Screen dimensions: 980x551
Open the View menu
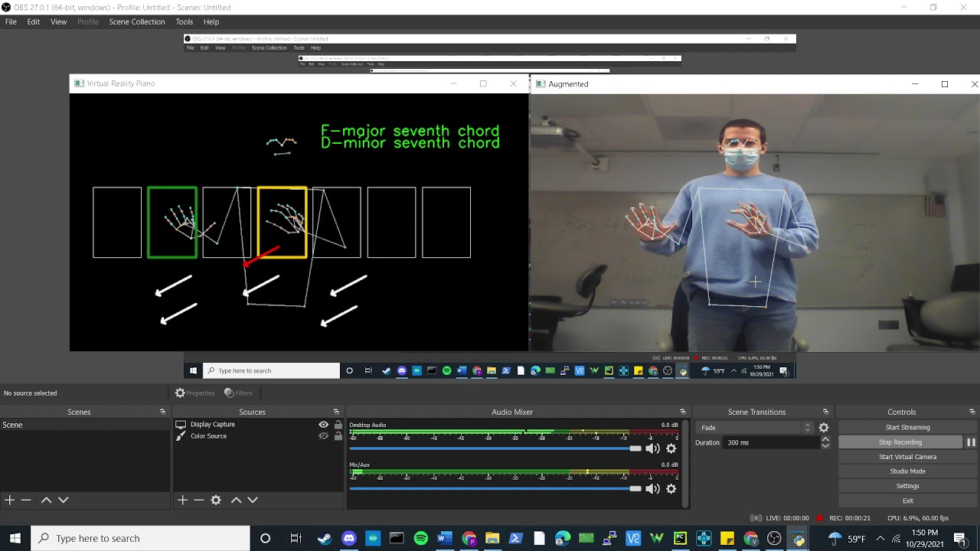[x=58, y=21]
